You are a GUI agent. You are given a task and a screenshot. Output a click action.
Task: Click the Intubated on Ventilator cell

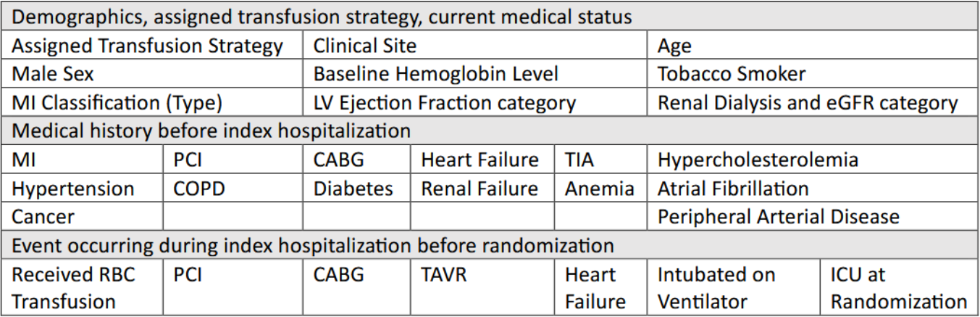coord(734,287)
